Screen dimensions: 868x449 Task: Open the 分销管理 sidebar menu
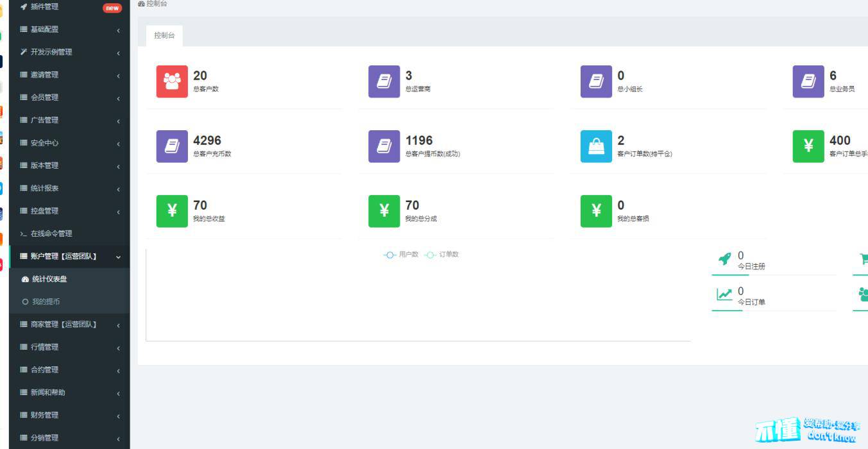tap(69, 438)
